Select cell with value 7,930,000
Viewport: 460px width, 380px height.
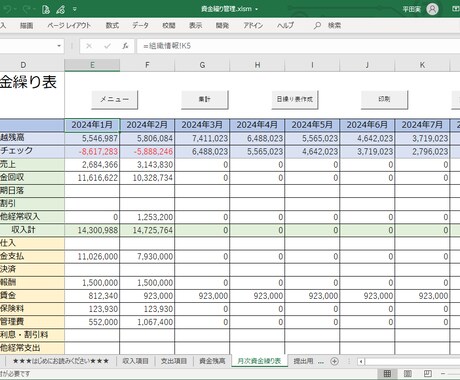[x=147, y=257]
